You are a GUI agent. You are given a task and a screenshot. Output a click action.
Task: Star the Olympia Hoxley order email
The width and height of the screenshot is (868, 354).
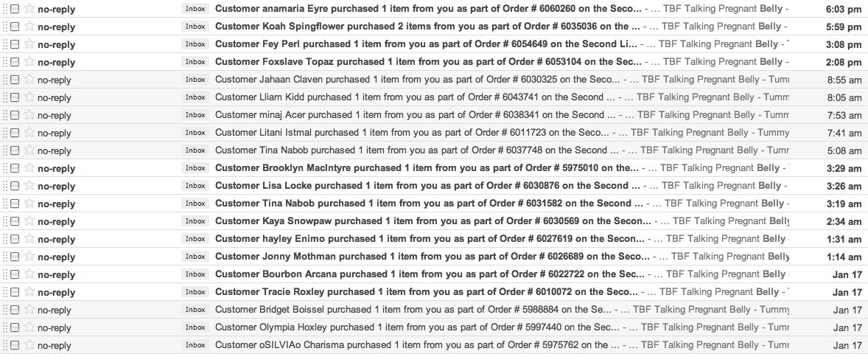[29, 327]
